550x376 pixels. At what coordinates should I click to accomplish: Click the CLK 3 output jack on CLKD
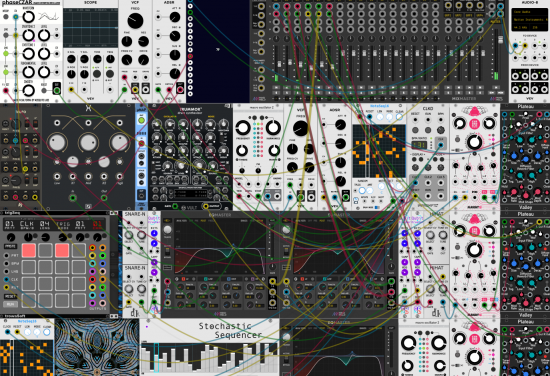[x=441, y=182]
